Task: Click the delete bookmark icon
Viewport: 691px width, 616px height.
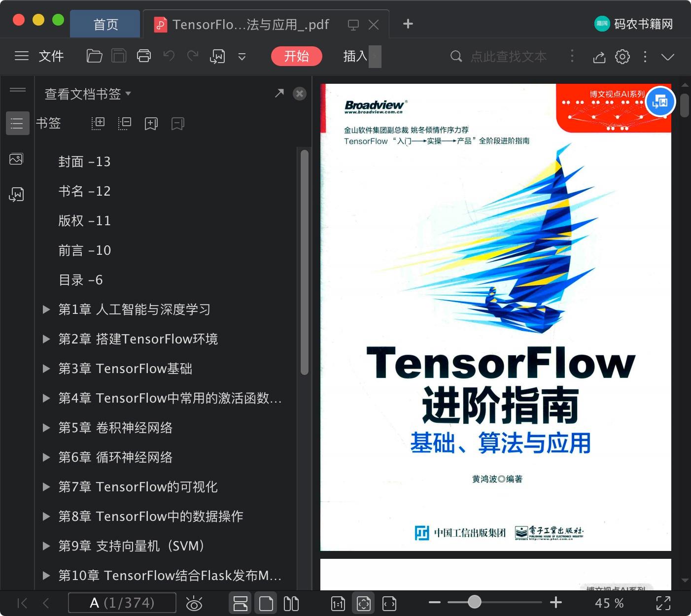Action: 178,123
